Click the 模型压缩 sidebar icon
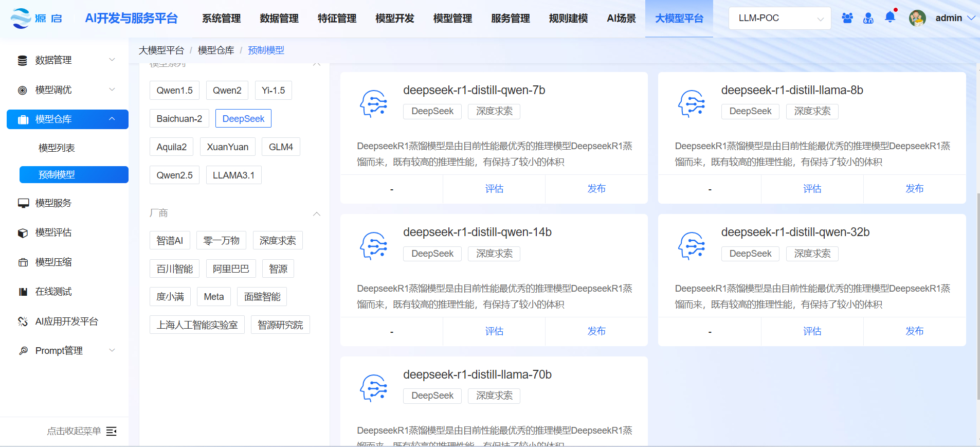The width and height of the screenshot is (980, 447). coord(23,262)
